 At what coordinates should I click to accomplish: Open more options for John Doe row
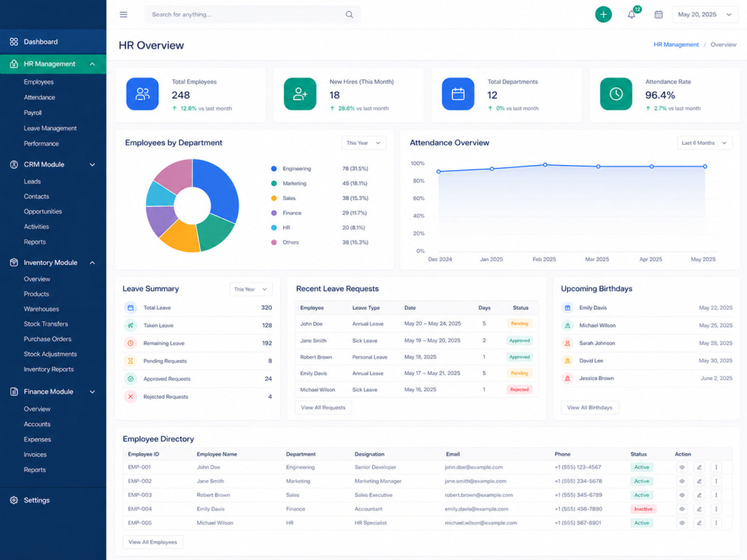(x=716, y=467)
